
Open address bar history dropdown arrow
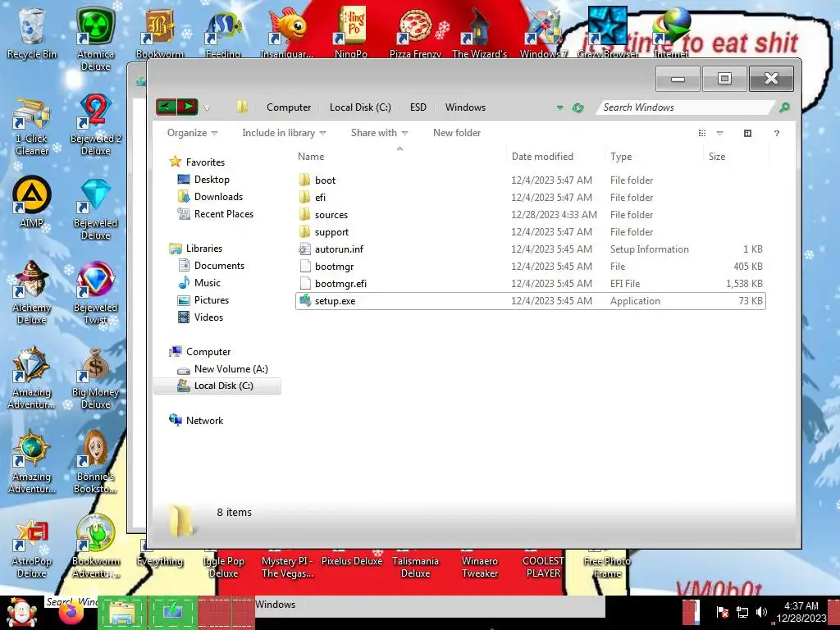pos(559,107)
